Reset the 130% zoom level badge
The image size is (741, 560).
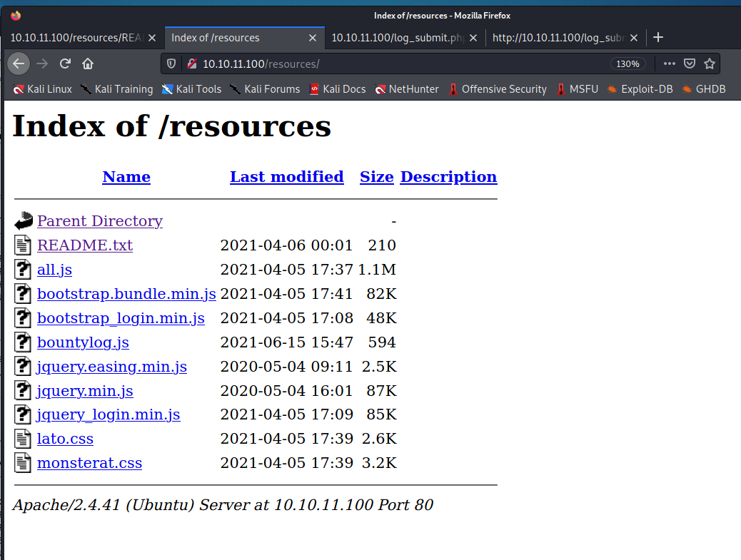627,63
